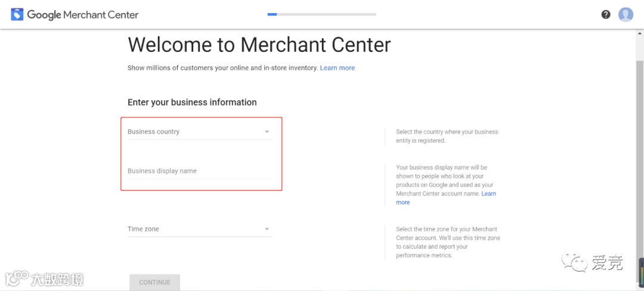Click Enter your business information heading
Viewport: 644px width, 291px height.
pos(192,102)
